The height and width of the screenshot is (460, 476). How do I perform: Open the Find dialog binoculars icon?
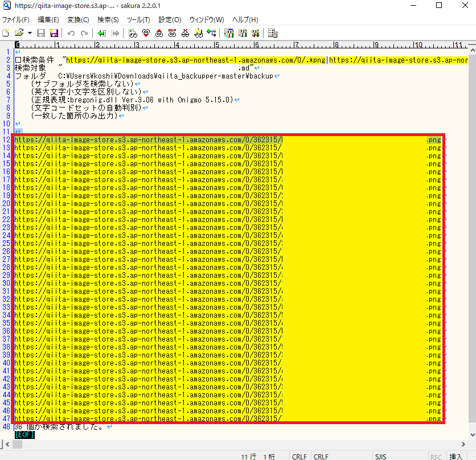click(133, 33)
